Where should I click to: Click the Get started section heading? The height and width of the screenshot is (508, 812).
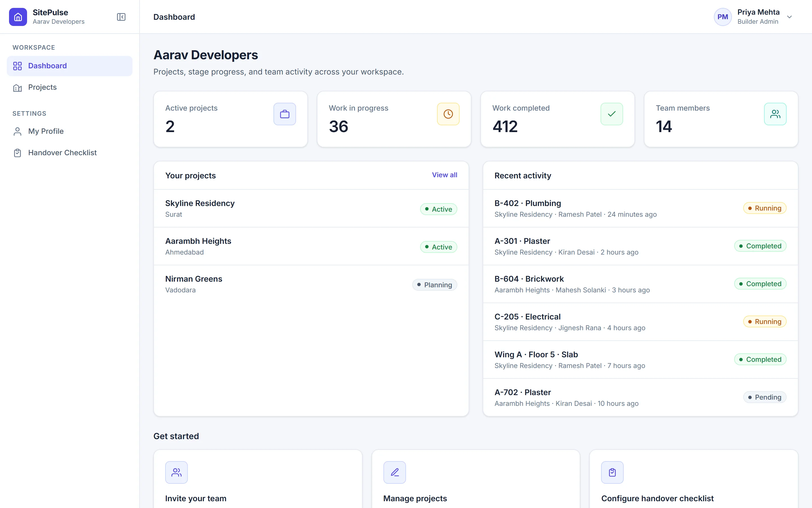pos(176,436)
